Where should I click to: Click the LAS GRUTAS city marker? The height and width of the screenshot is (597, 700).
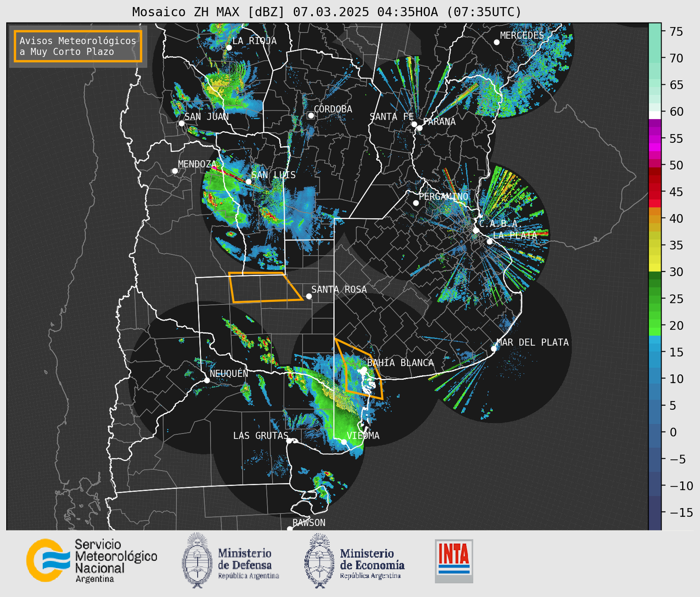click(x=289, y=440)
